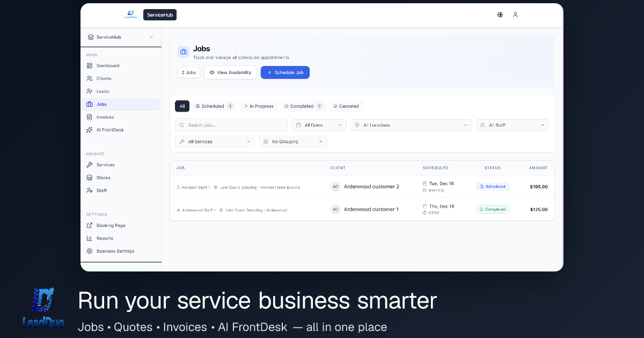Select the "Ardenwood customer 2" client name
The height and width of the screenshot is (338, 644).
click(x=371, y=187)
